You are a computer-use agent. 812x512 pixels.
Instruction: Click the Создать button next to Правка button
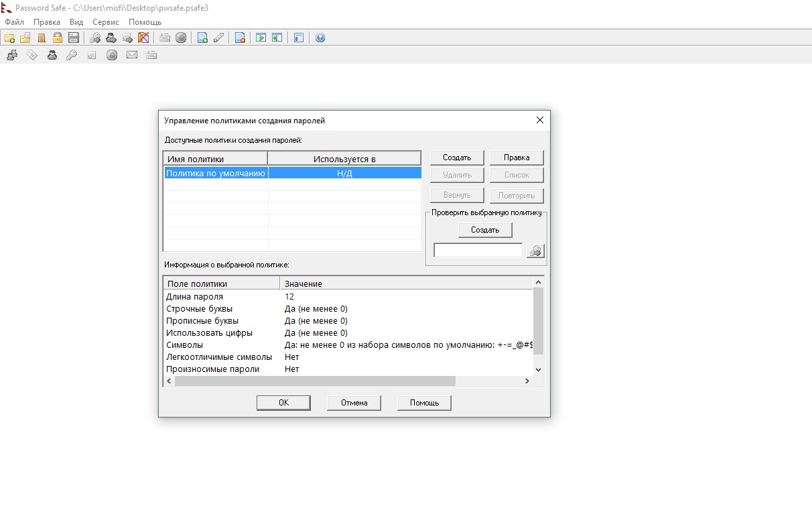tap(457, 157)
